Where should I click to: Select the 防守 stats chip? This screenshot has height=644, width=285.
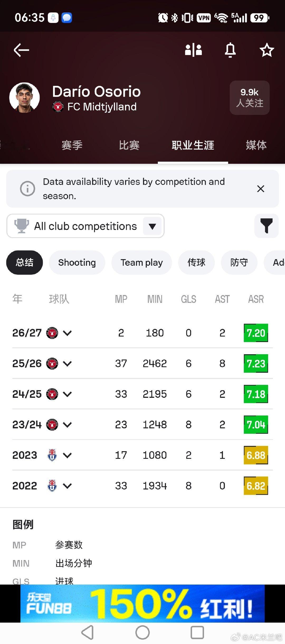(239, 263)
